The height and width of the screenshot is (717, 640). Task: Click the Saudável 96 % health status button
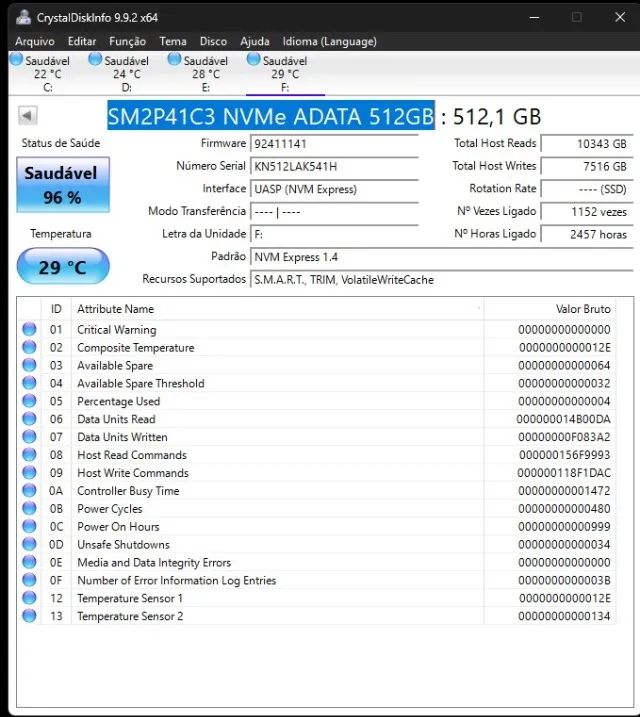[63, 185]
